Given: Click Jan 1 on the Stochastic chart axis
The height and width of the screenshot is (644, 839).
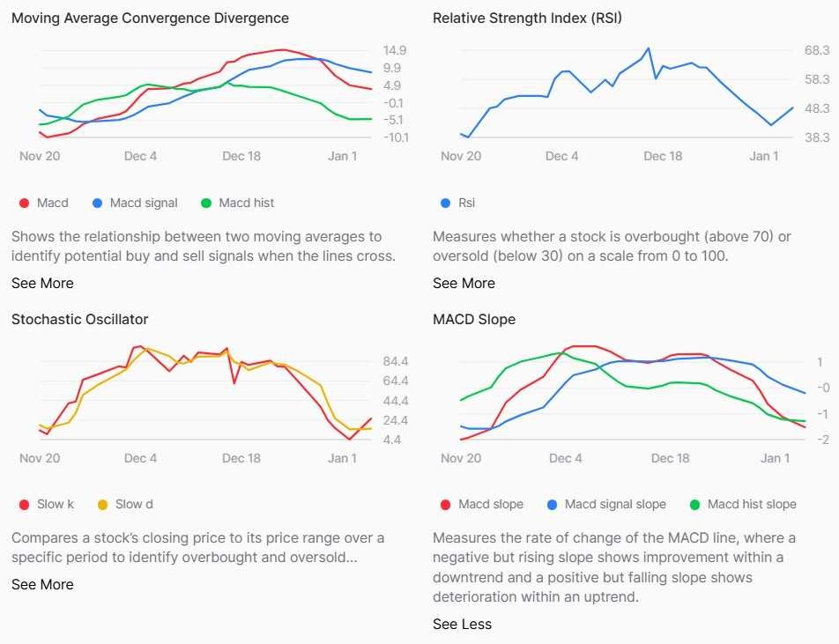Looking at the screenshot, I should [342, 458].
